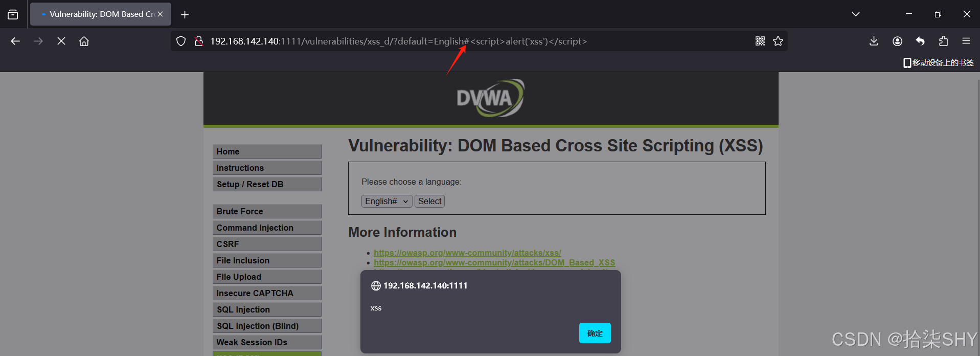Go forward one page
The height and width of the screenshot is (356, 980).
point(38,41)
